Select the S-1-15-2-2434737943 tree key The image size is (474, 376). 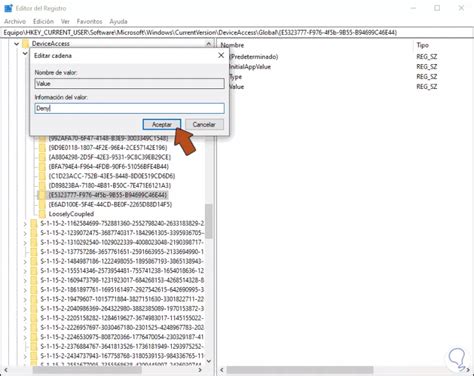pos(122,356)
